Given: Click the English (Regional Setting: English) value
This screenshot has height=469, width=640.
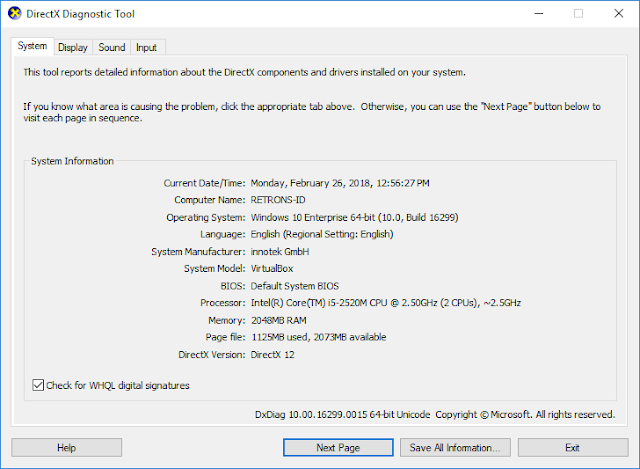Looking at the screenshot, I should pyautogui.click(x=322, y=234).
